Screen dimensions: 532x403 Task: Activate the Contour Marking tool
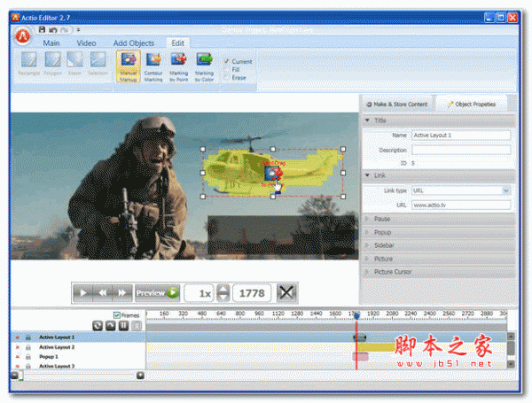click(x=153, y=67)
